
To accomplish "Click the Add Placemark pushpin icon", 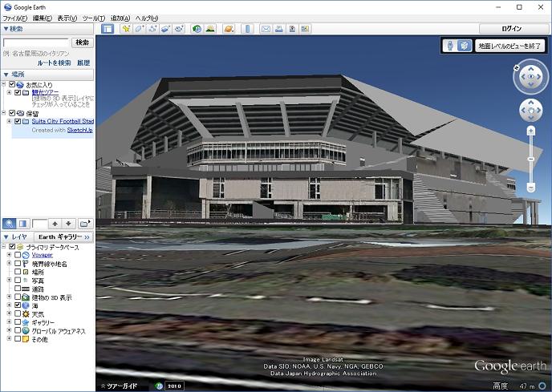I will pyautogui.click(x=125, y=29).
